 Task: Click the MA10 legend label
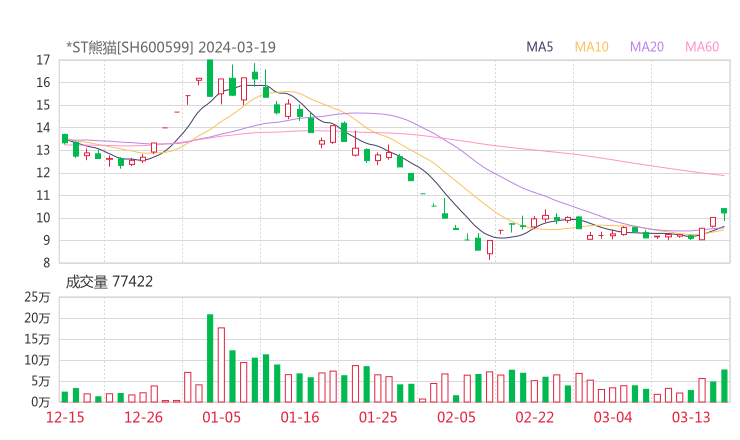click(x=591, y=47)
